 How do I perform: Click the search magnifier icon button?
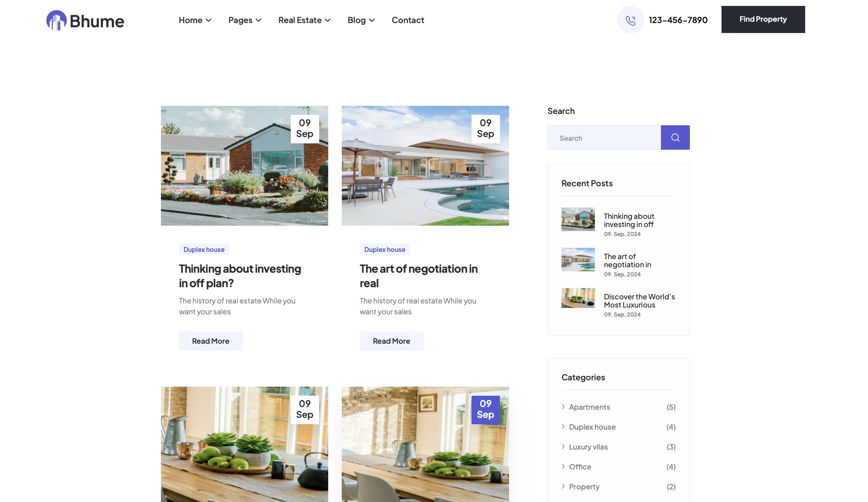[x=675, y=137]
